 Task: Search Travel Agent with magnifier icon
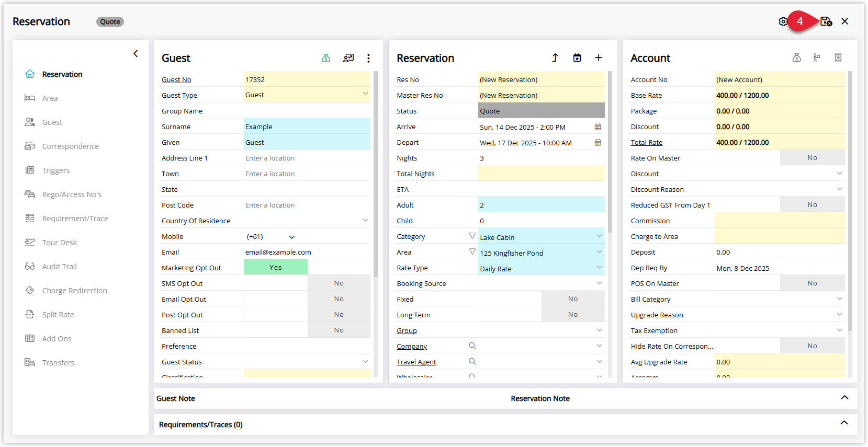tap(472, 361)
